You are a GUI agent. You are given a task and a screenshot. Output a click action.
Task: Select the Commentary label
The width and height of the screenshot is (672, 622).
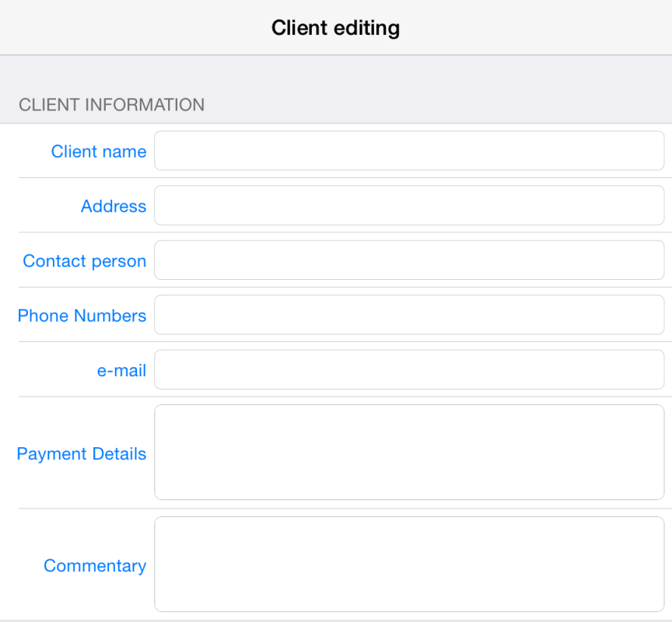pyautogui.click(x=95, y=566)
